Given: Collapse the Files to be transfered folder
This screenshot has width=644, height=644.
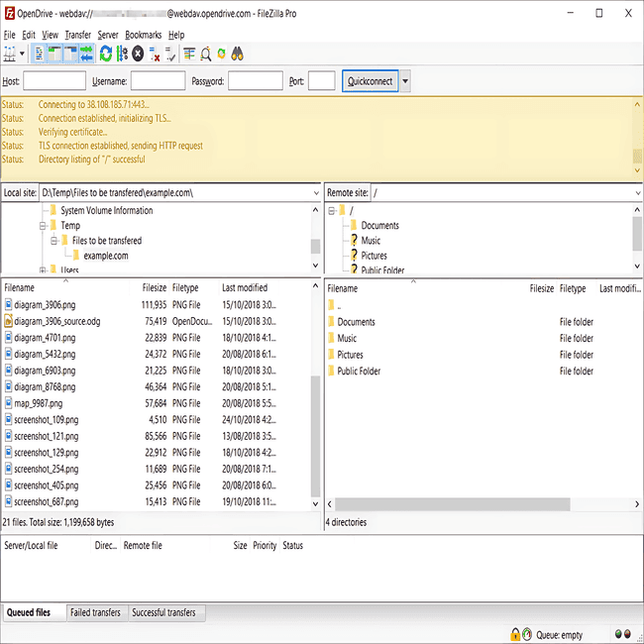Looking at the screenshot, I should 54,241.
